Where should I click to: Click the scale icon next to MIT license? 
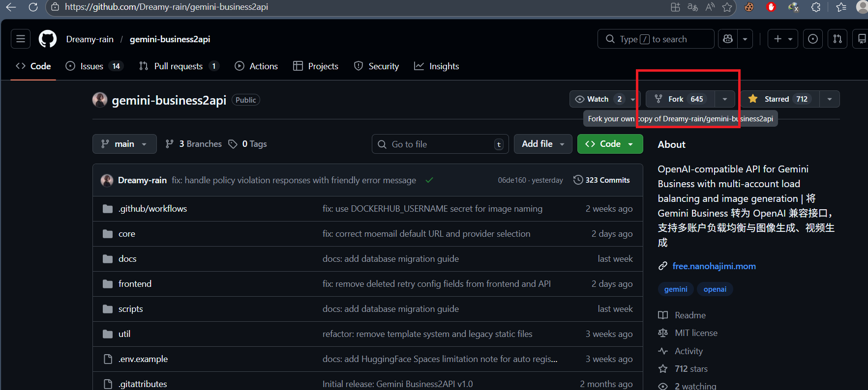[x=663, y=333]
